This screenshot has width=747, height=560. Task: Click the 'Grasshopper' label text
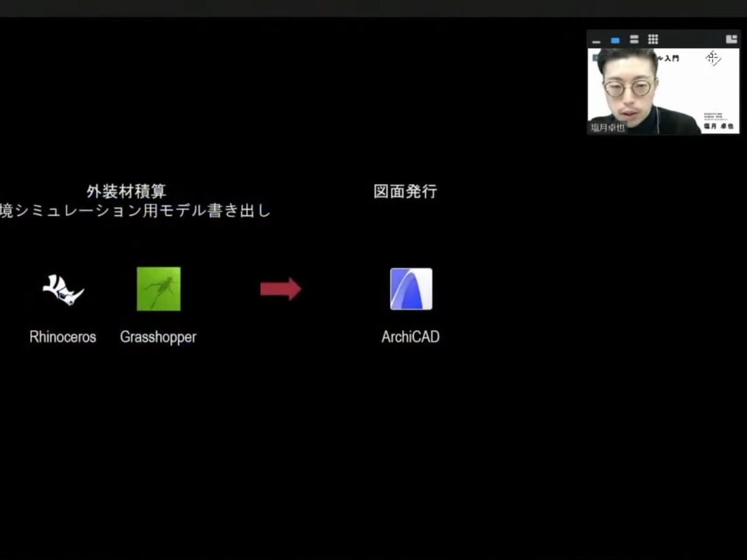click(158, 337)
